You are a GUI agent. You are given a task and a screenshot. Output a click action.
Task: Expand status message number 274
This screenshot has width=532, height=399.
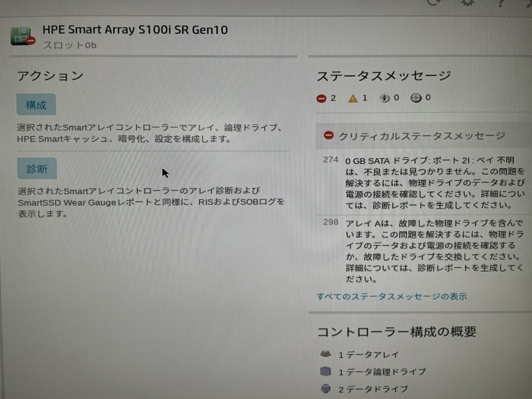331,160
